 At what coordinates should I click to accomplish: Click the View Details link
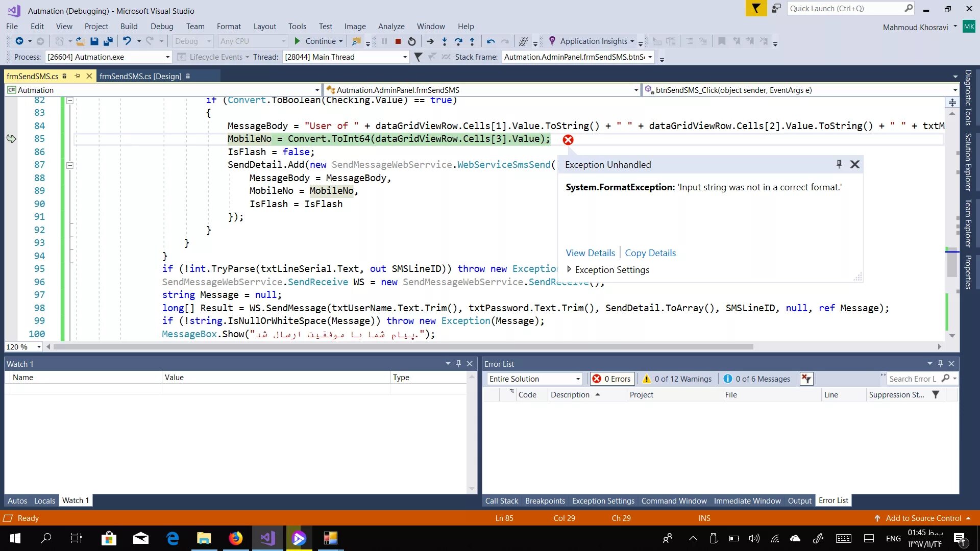tap(590, 253)
